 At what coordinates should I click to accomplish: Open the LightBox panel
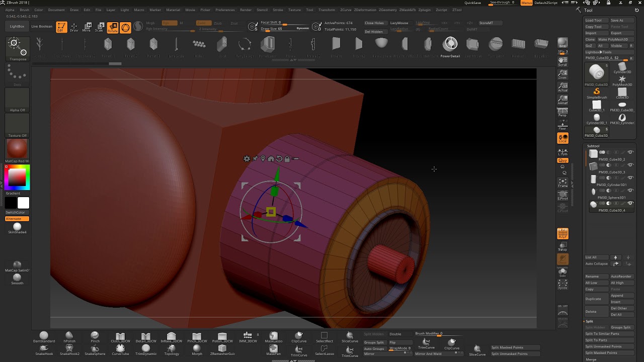coord(17,26)
